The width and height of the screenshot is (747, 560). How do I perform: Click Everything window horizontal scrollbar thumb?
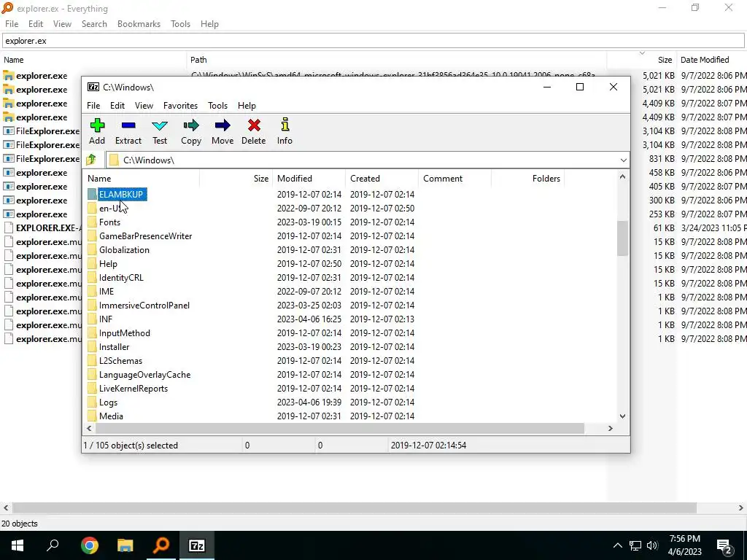pos(355,508)
